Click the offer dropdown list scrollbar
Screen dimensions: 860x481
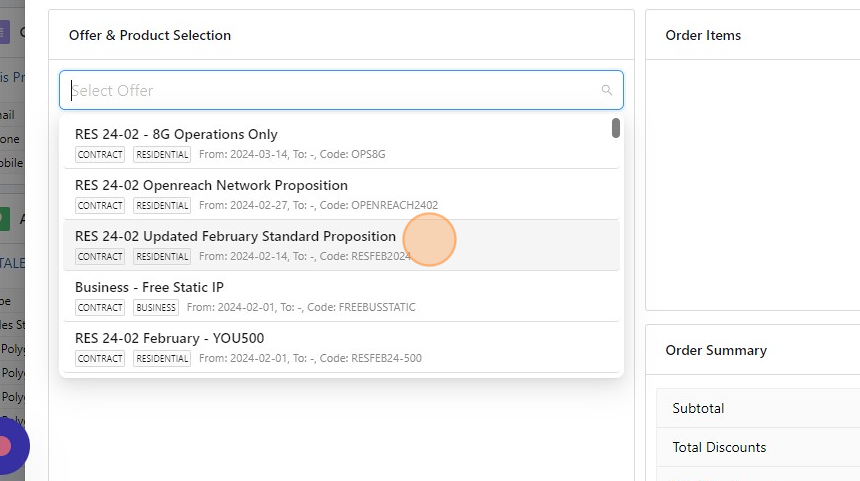[616, 128]
